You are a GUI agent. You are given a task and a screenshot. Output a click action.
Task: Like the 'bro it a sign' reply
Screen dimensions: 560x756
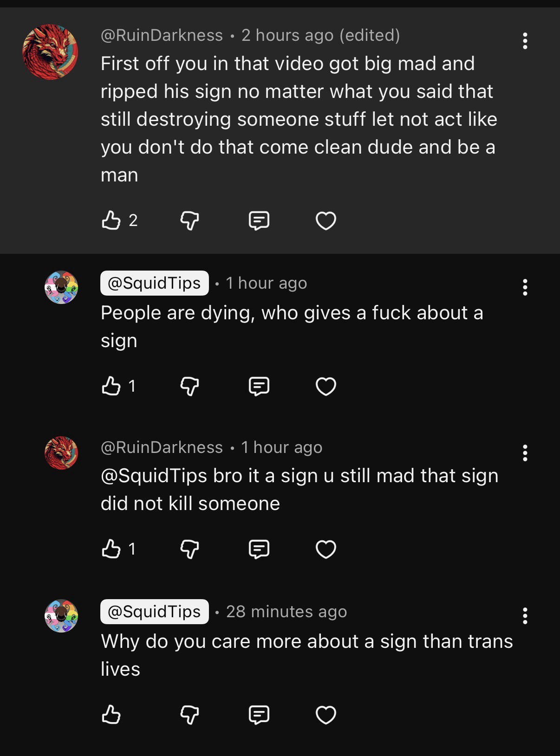[x=111, y=549]
